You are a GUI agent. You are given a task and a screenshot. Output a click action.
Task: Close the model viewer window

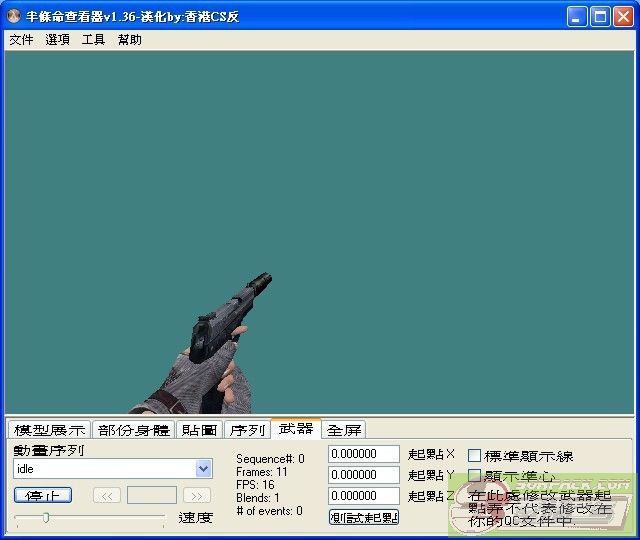point(622,16)
